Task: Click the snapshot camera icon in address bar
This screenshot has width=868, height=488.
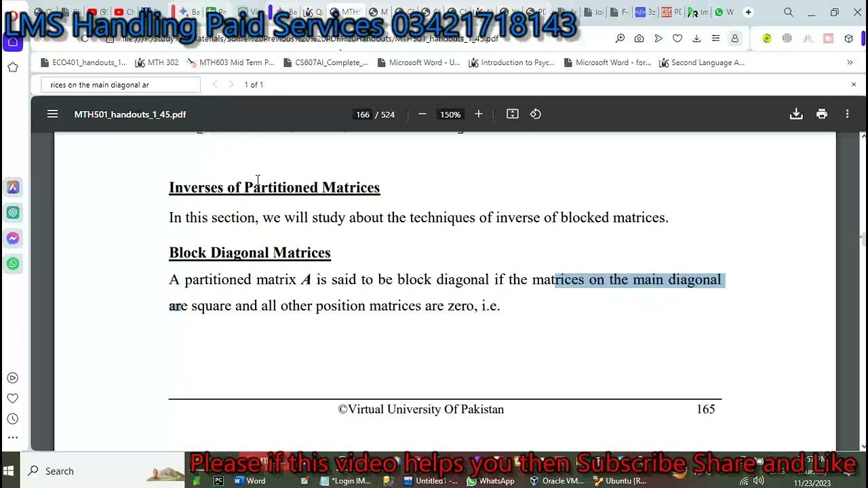Action: click(639, 39)
